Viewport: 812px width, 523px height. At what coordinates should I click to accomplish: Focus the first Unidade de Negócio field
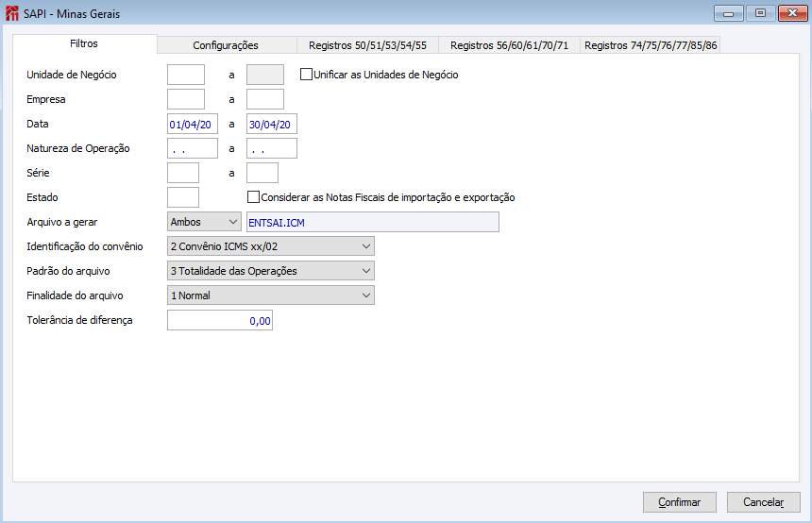pos(186,75)
